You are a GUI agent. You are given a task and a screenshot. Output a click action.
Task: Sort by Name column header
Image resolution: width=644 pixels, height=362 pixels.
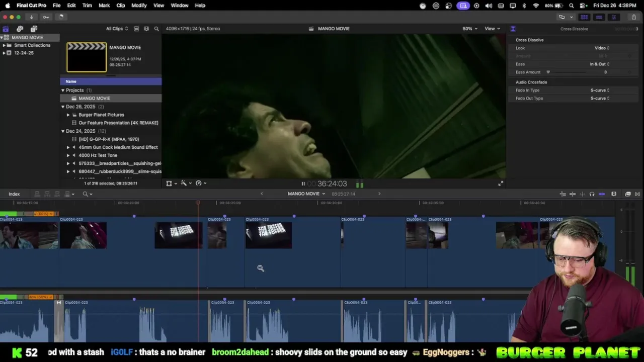click(111, 81)
